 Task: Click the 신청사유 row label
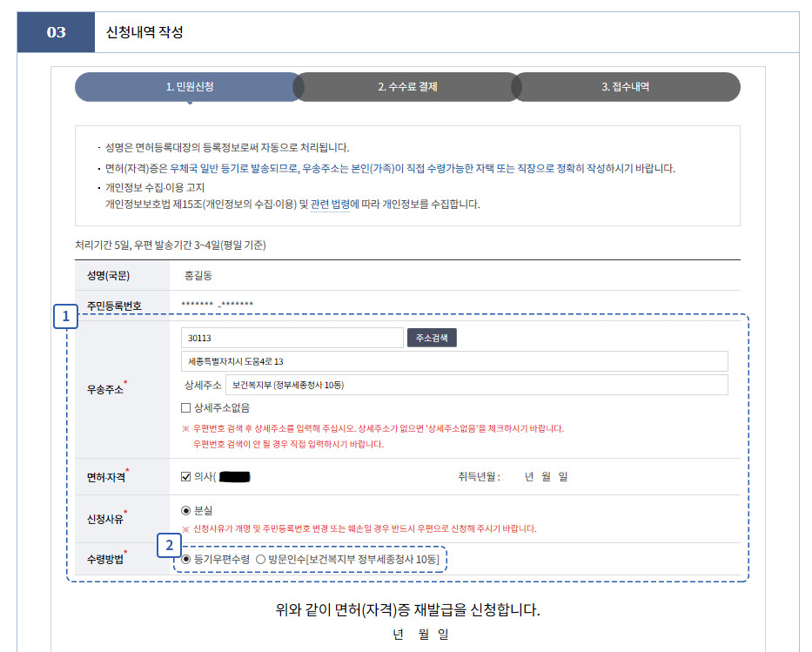[x=105, y=519]
